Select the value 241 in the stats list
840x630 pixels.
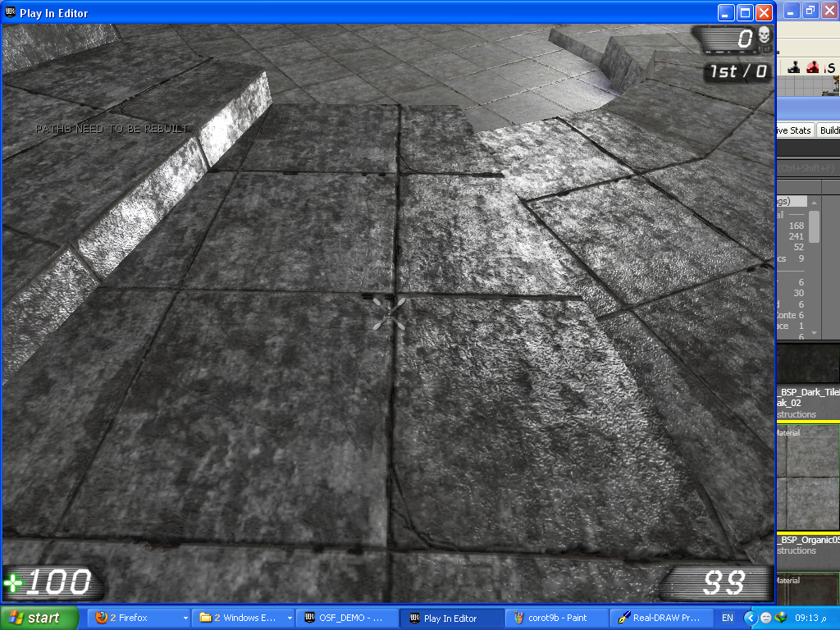[x=796, y=236]
